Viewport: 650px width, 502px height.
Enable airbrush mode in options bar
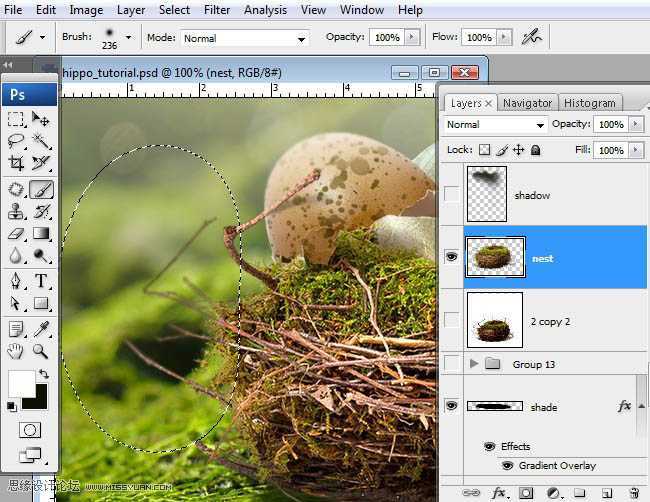tap(534, 37)
